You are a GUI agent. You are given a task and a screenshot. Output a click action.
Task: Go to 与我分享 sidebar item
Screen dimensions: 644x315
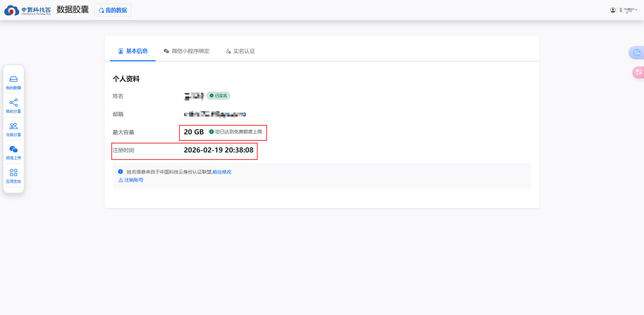(x=13, y=129)
